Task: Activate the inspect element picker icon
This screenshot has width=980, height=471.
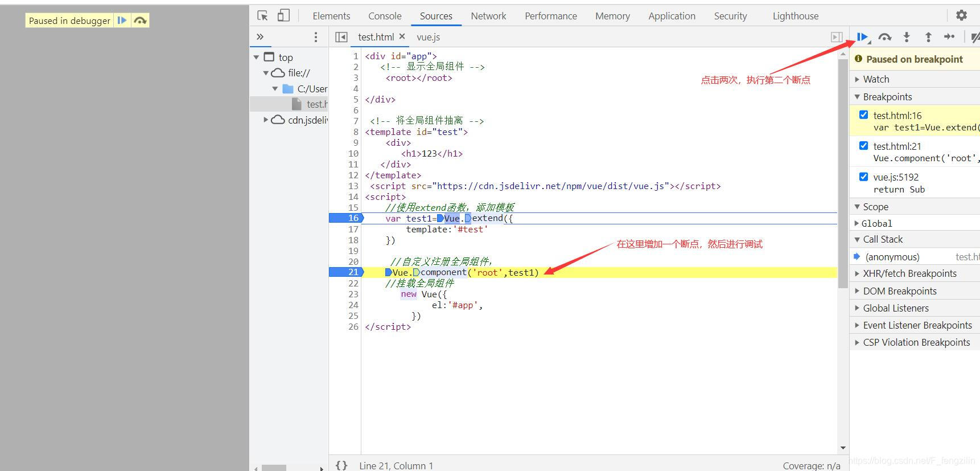Action: click(262, 16)
